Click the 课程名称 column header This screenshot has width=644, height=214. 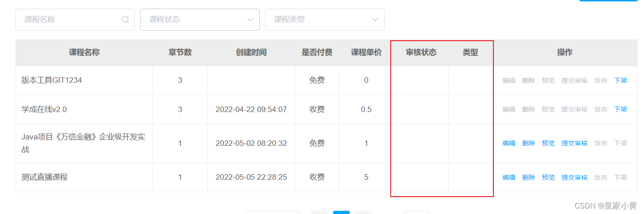84,52
